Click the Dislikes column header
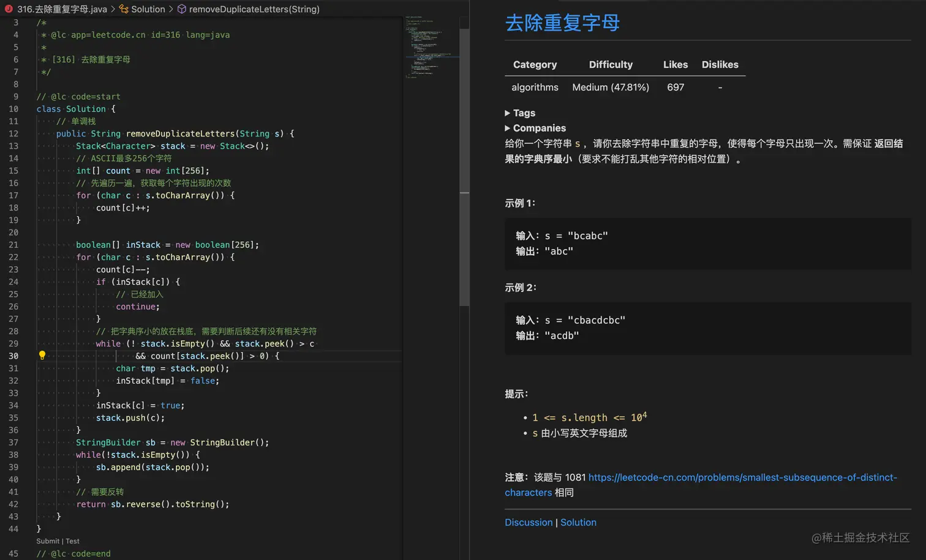 pos(720,64)
